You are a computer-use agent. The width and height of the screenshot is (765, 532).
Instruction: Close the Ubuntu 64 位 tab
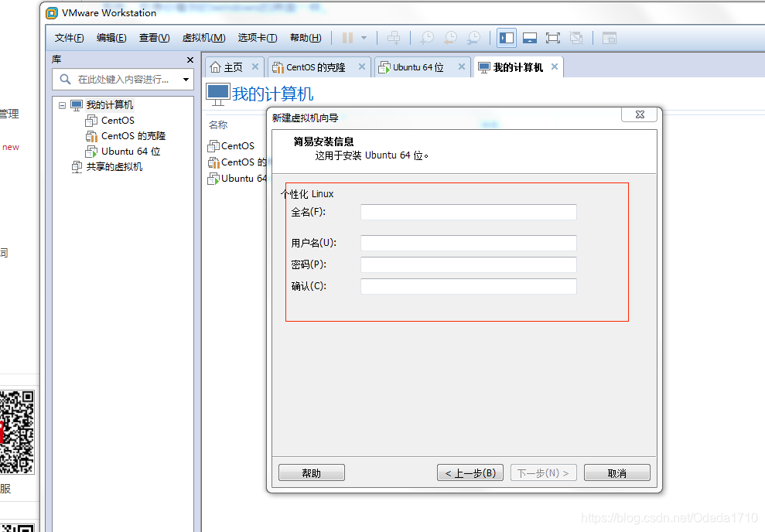462,66
